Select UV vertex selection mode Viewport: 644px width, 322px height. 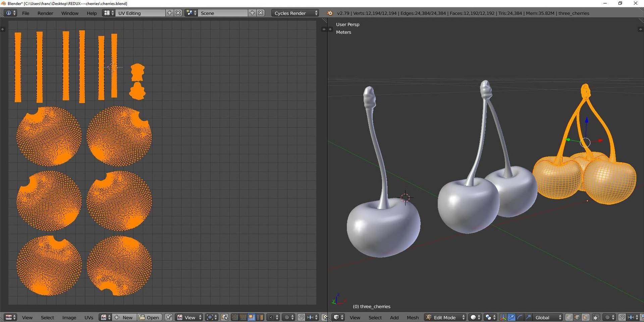click(x=235, y=317)
